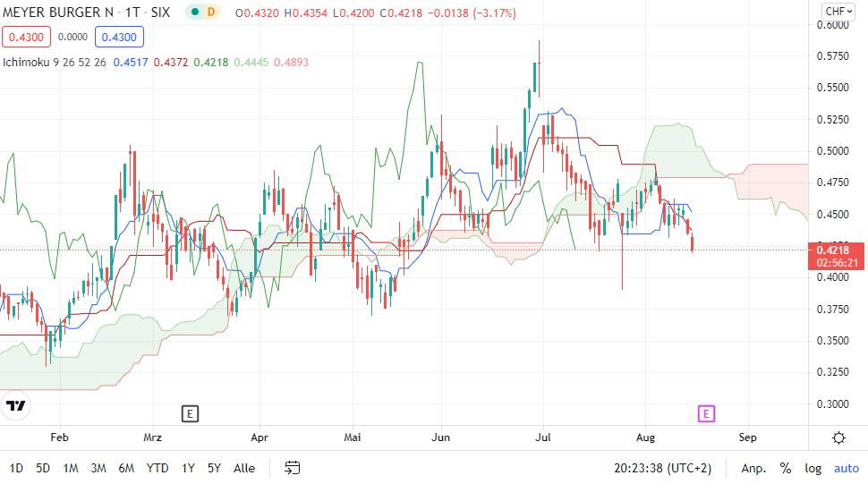Click the blue 0.4300 buy price button
Viewport: 868px width, 484px height.
point(119,37)
